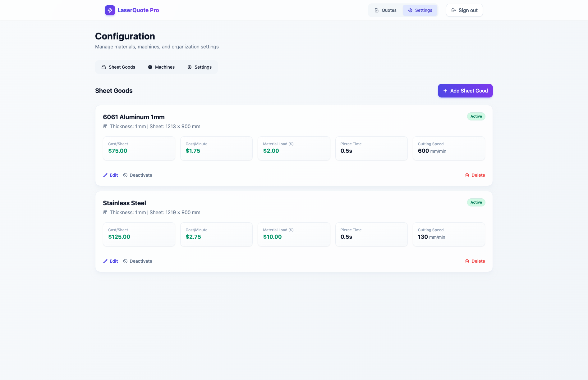Screen dimensions: 588x380
Task: Click the gear icon in top navigation
Action: coord(410,10)
